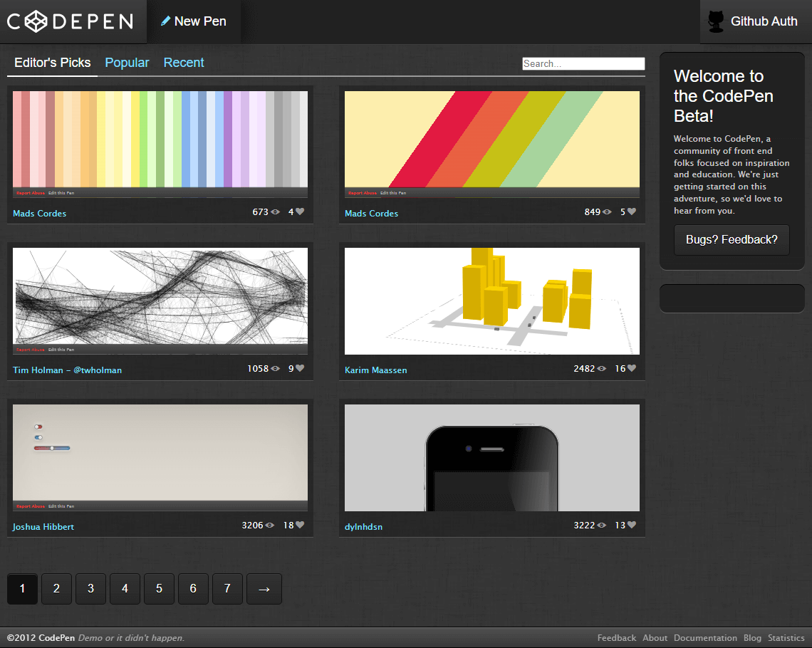Select the Editor's Picks tab

click(53, 63)
